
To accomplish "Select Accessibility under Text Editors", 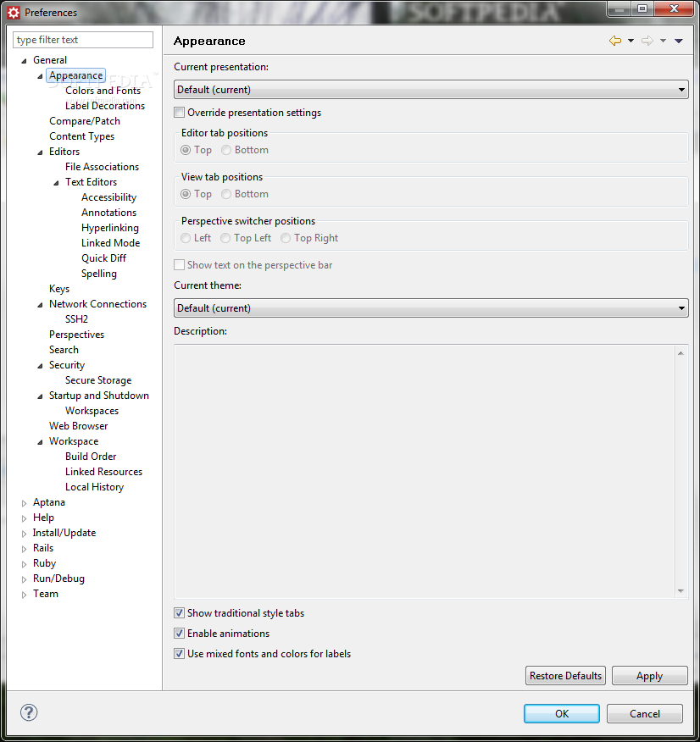I will pyautogui.click(x=108, y=197).
